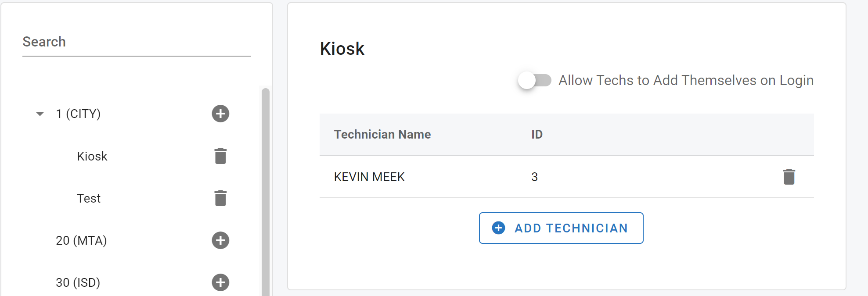The height and width of the screenshot is (296, 868).
Task: Delete the Kiosk group using its trash icon
Action: tap(220, 156)
